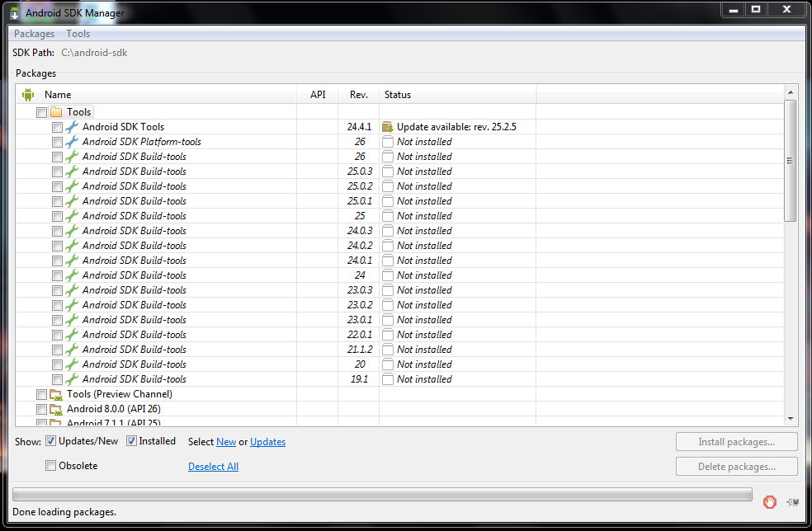Click the Install packages button
This screenshot has width=812, height=531.
[x=736, y=442]
